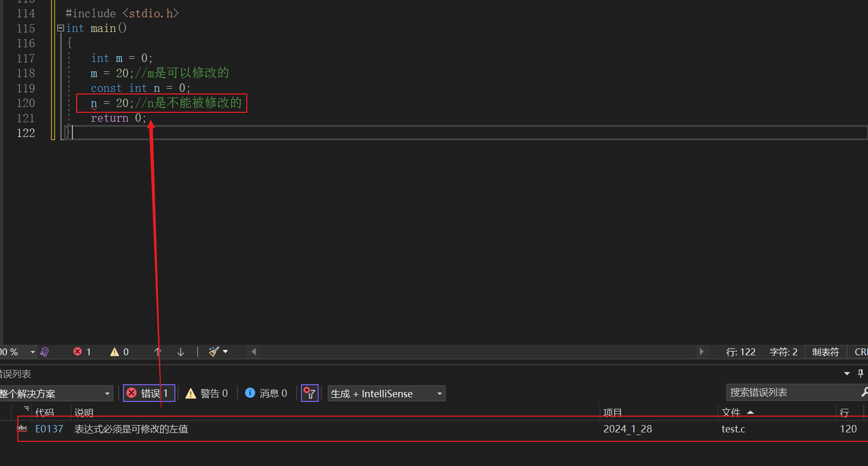Sort by the 代码 column header
This screenshot has height=466, width=868.
45,412
